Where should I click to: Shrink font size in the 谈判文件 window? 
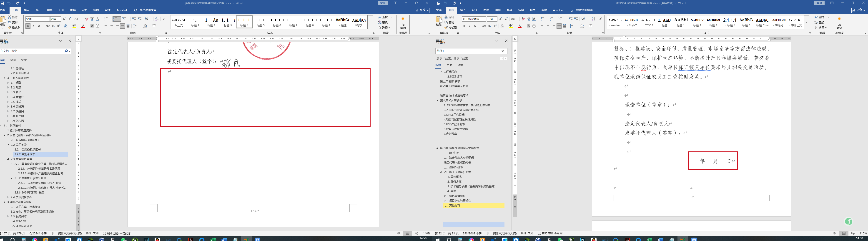(506, 19)
